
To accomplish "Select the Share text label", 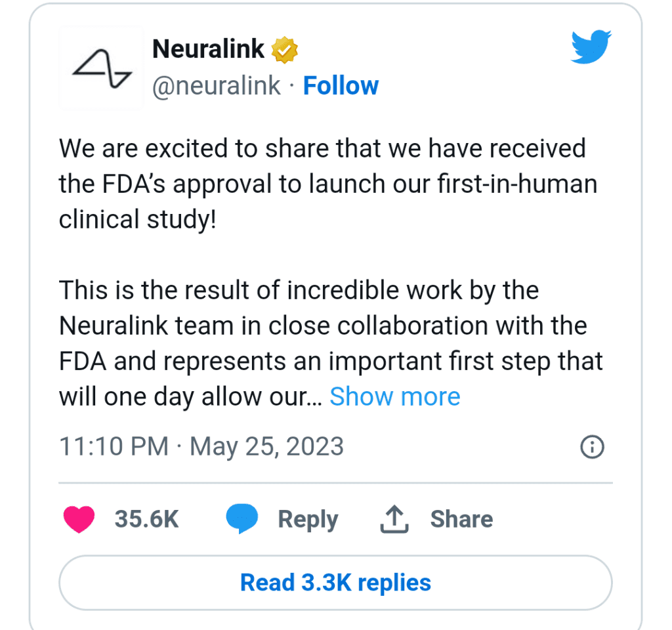I will pos(461,519).
